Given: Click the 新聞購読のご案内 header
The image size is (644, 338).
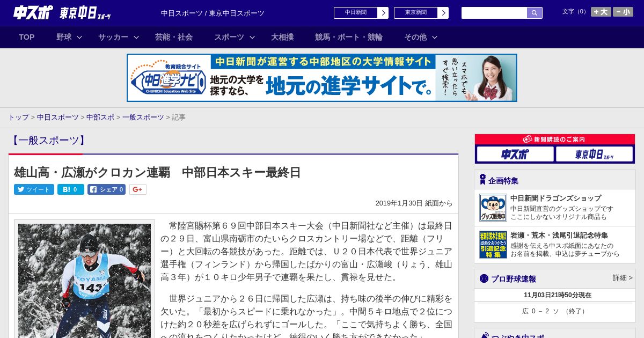Looking at the screenshot, I should pyautogui.click(x=555, y=139).
